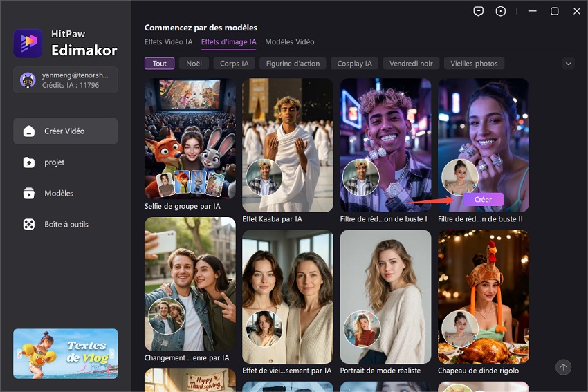Open Filtre de réd...on de buste I thumbnail
Screen dimensions: 588x392
[x=385, y=145]
